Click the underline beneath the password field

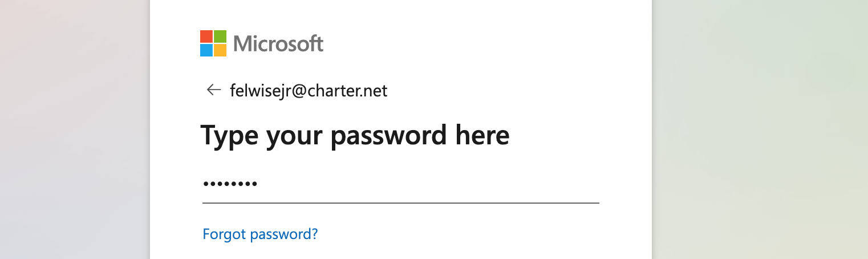point(400,203)
